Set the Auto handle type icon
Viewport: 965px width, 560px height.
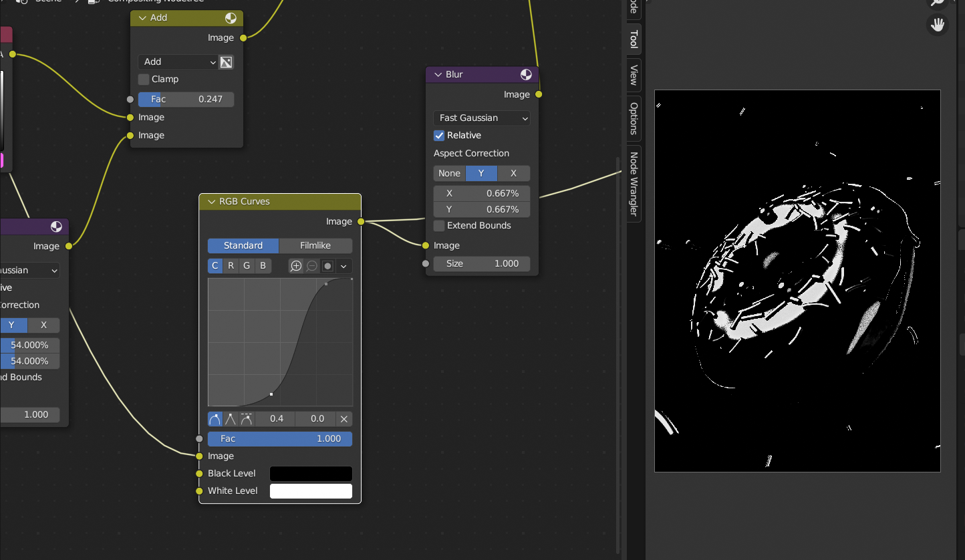[x=215, y=419]
